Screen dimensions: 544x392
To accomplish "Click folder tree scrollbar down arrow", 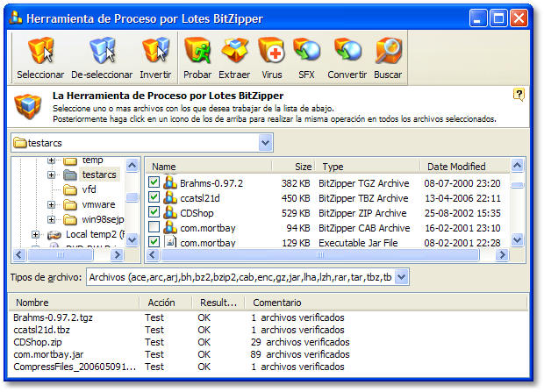I will [132, 239].
